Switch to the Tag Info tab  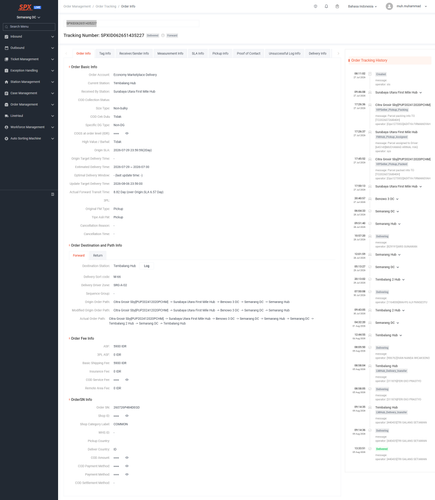coord(105,54)
